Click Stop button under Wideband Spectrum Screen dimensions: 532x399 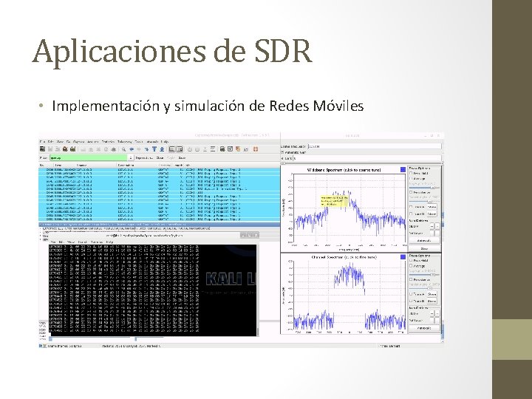pyautogui.click(x=424, y=249)
